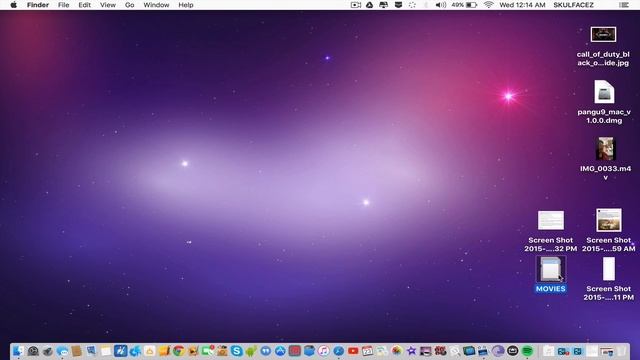Click the screen recording menu bar icon
Screen dimensions: 640x360
click(x=356, y=5)
